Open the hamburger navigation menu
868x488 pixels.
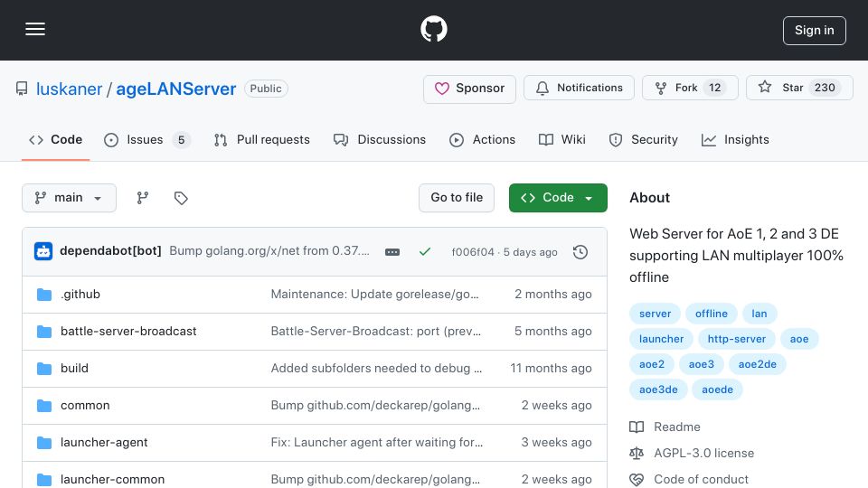(x=35, y=29)
